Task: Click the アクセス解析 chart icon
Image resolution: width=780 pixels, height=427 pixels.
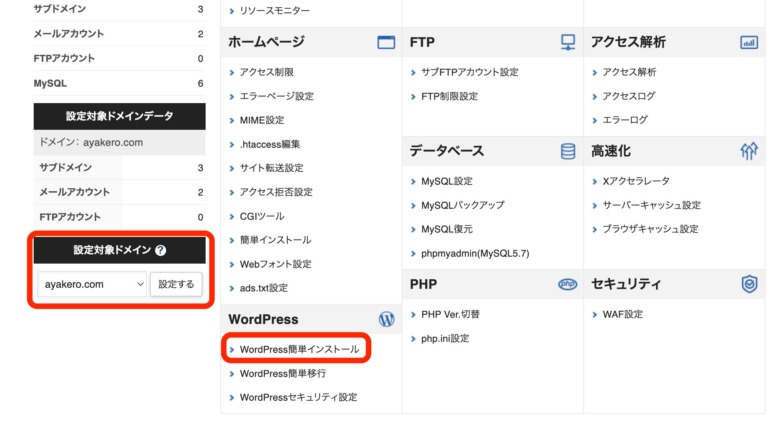Action: (x=749, y=42)
